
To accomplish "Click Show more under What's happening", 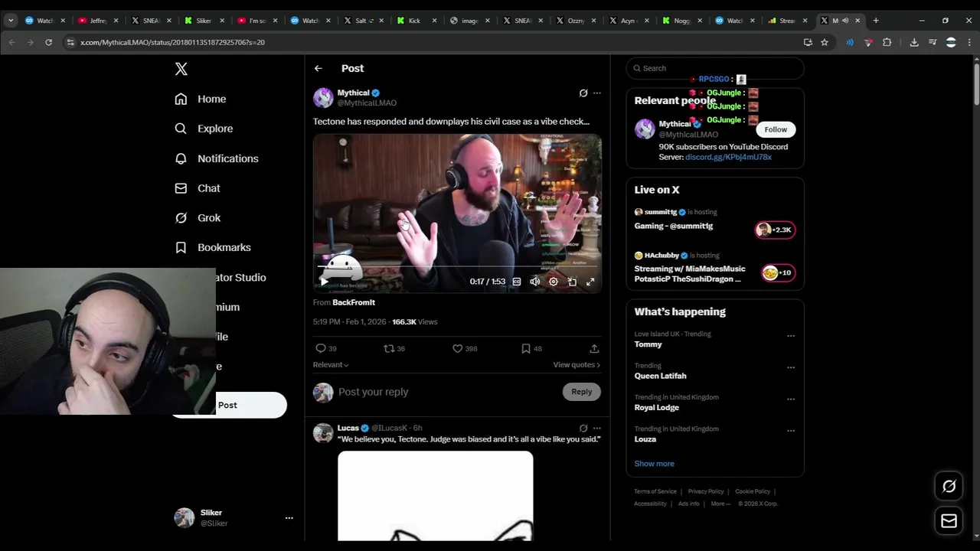I will 654,464.
